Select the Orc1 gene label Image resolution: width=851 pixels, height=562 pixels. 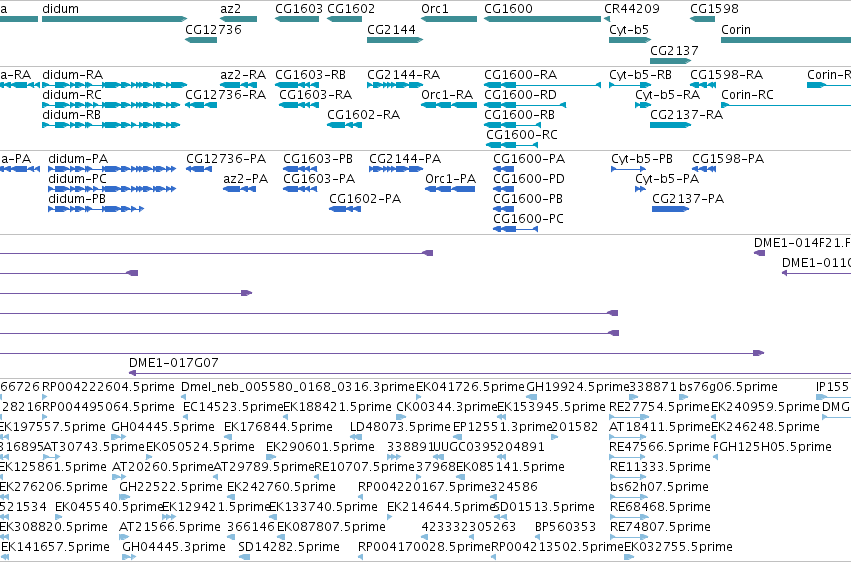(x=435, y=9)
